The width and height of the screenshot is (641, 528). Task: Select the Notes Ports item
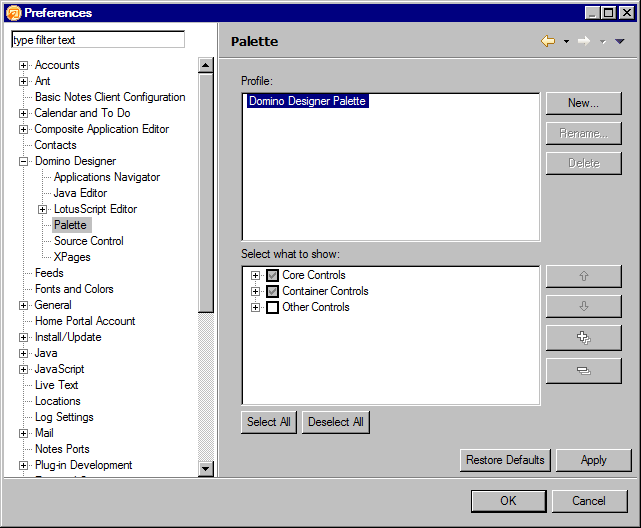coord(62,449)
